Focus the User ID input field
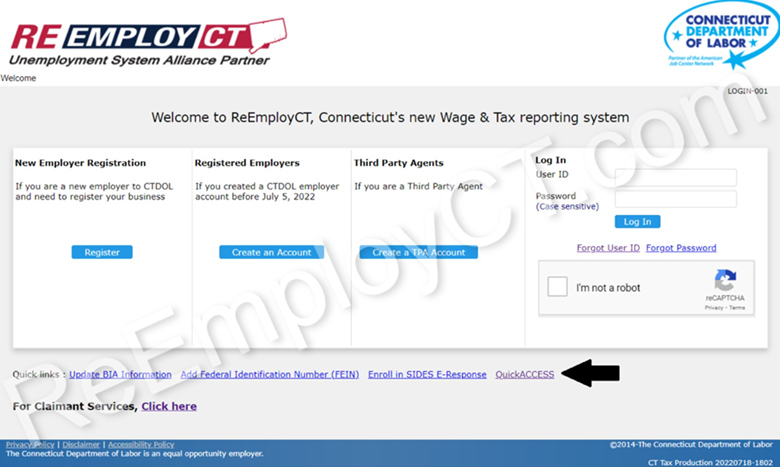780x467 pixels. click(x=675, y=177)
